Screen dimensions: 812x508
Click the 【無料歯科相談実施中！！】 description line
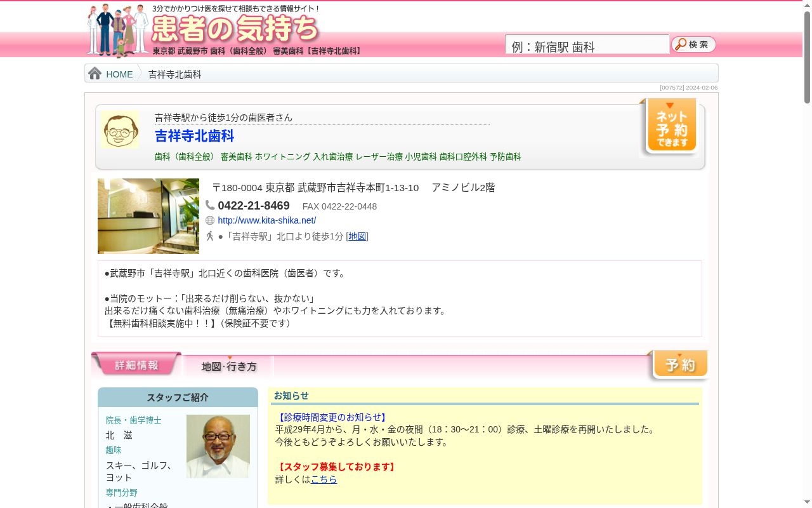(199, 323)
